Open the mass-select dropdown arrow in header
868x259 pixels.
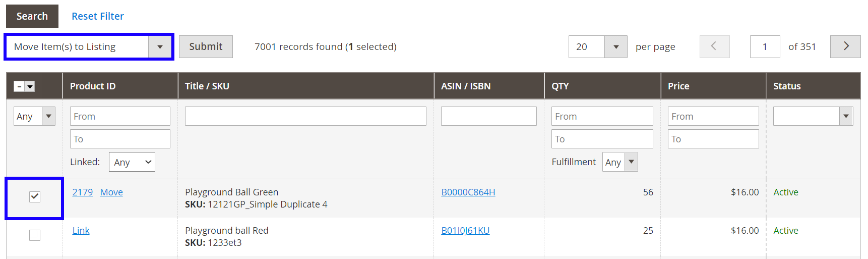tap(30, 86)
